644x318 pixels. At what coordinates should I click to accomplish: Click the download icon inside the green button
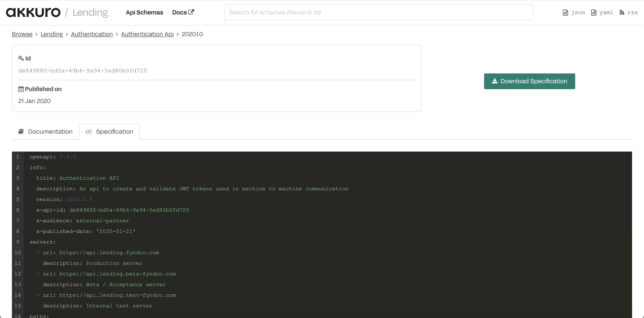tap(494, 81)
